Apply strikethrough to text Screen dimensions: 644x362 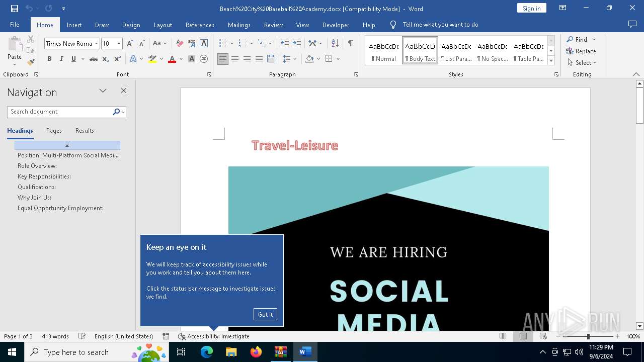[x=94, y=59]
